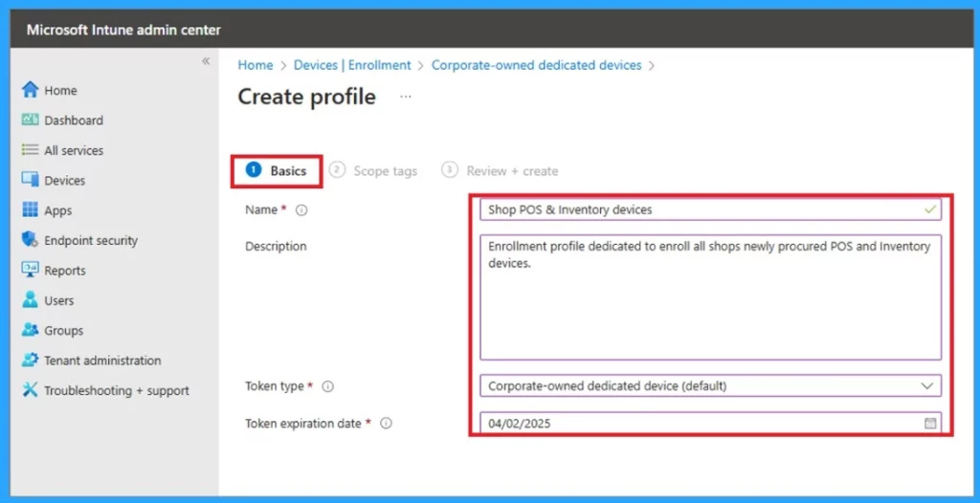Click the Create profile page heading

coord(307,97)
